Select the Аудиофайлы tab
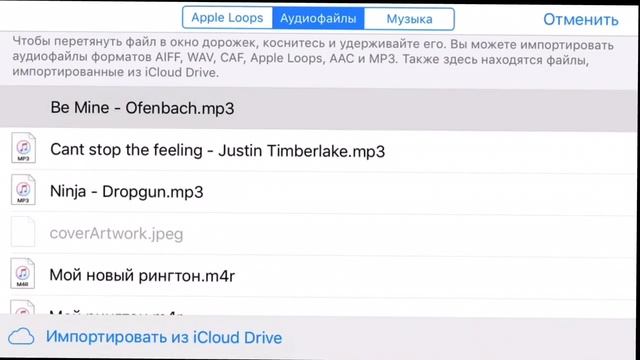The image size is (640, 360). pos(318,18)
